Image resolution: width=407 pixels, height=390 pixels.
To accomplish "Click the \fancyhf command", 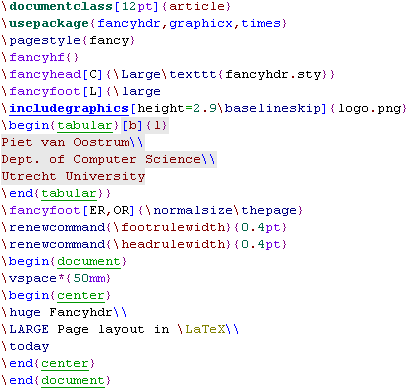I will 33,57.
